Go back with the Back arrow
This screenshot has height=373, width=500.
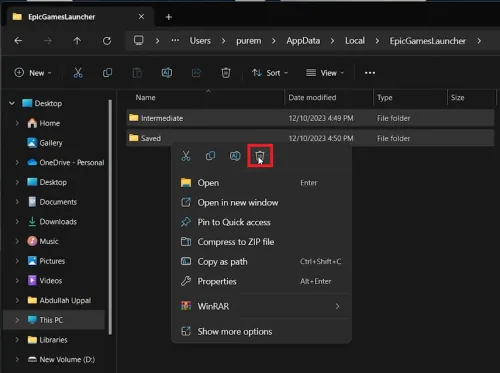(18, 41)
